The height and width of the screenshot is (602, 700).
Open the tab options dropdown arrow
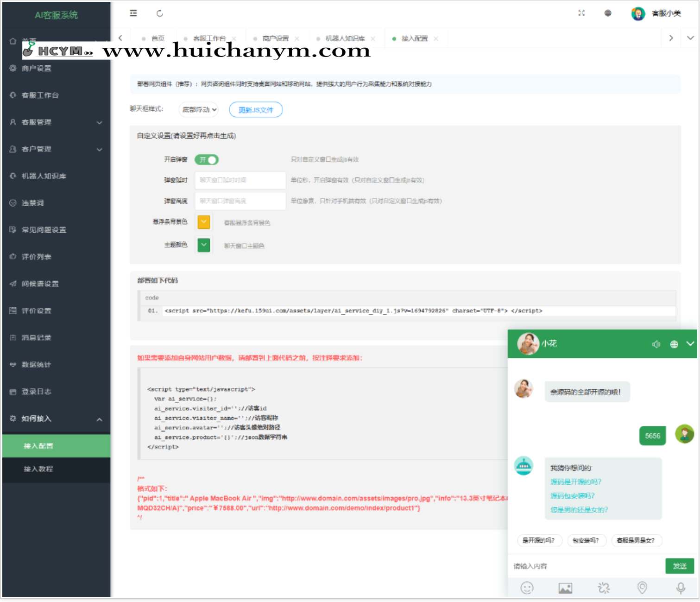point(690,38)
